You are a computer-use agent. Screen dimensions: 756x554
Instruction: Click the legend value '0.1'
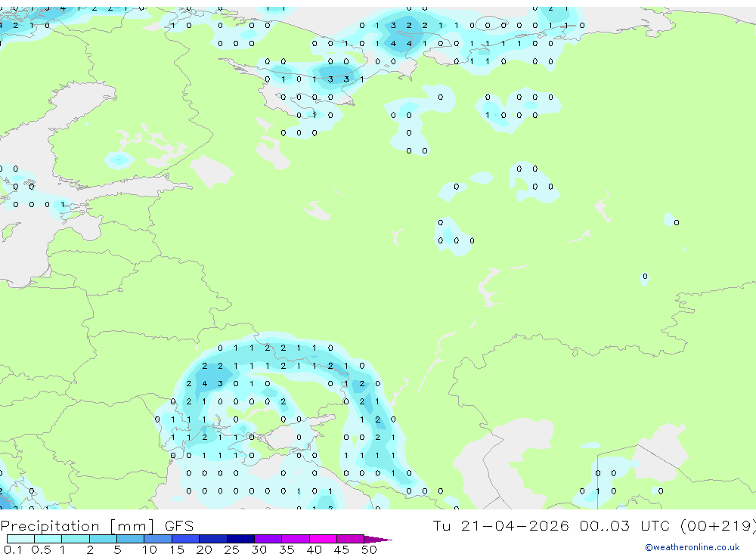(13, 549)
